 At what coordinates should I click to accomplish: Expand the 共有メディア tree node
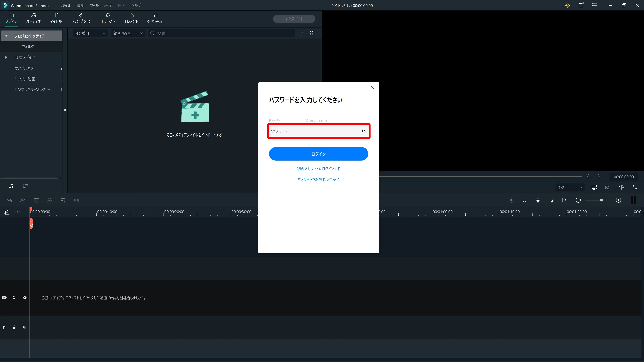pyautogui.click(x=6, y=57)
